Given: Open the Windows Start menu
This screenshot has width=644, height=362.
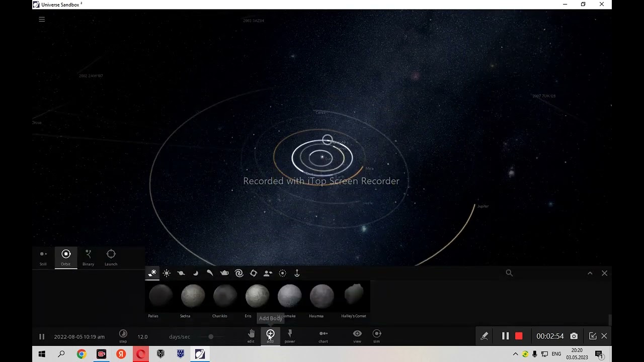Looking at the screenshot, I should 42,354.
